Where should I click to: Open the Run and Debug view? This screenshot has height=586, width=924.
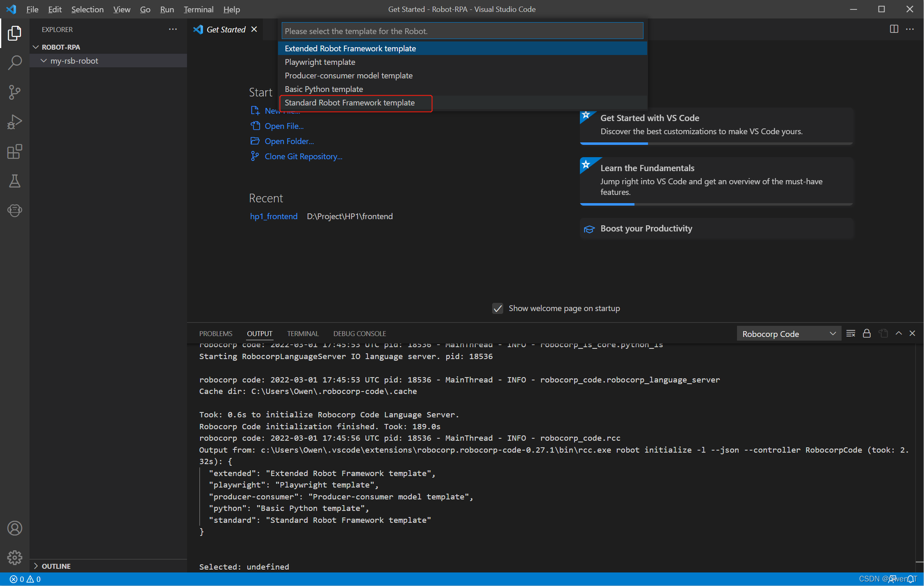tap(15, 122)
